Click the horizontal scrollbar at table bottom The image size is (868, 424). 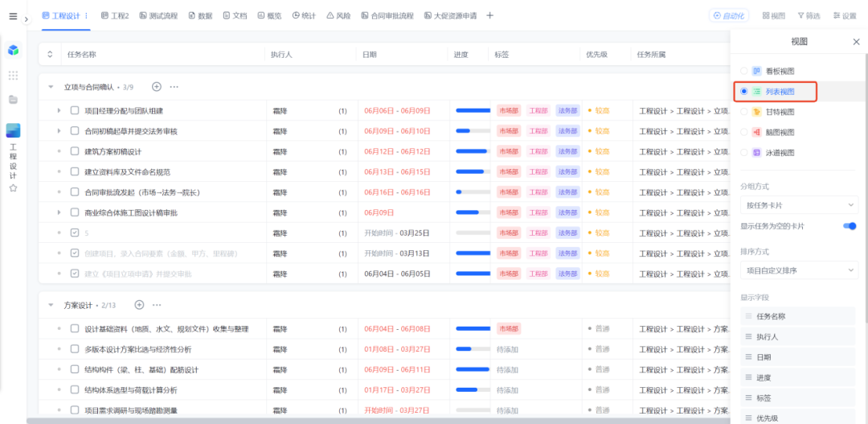point(376,422)
